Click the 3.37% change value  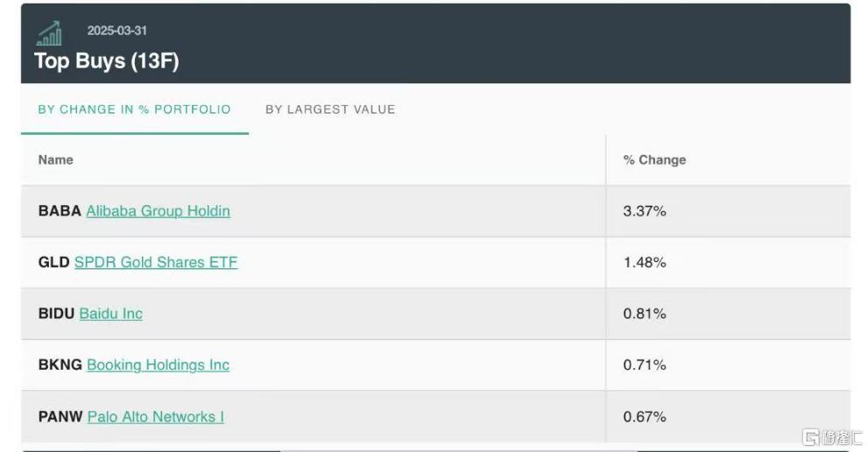645,211
